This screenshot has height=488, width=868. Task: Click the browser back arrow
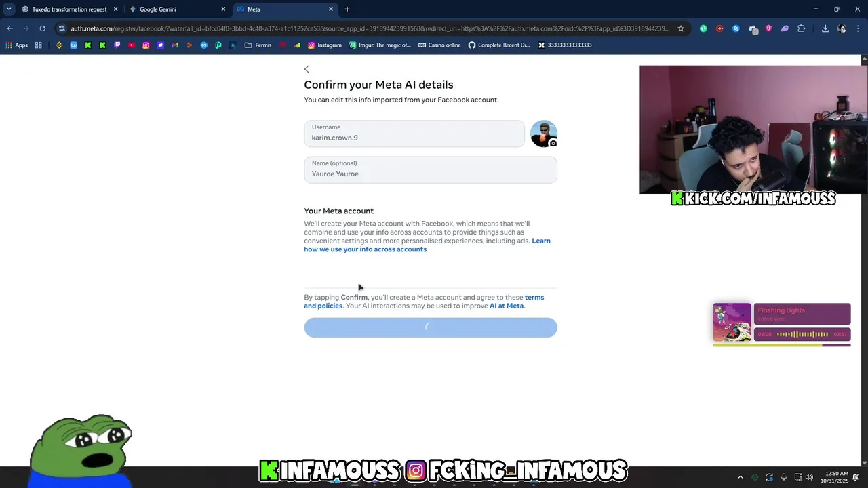pos(9,28)
